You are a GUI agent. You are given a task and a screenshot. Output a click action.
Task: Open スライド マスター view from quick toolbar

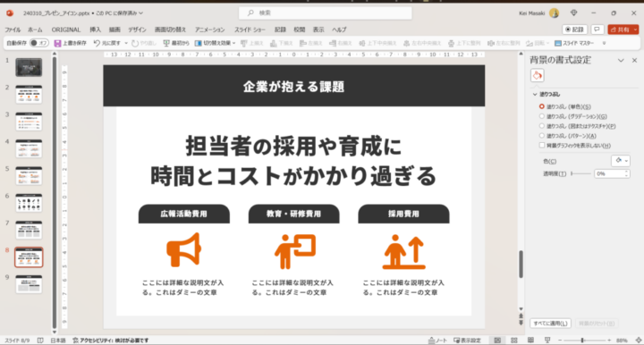[x=574, y=43]
